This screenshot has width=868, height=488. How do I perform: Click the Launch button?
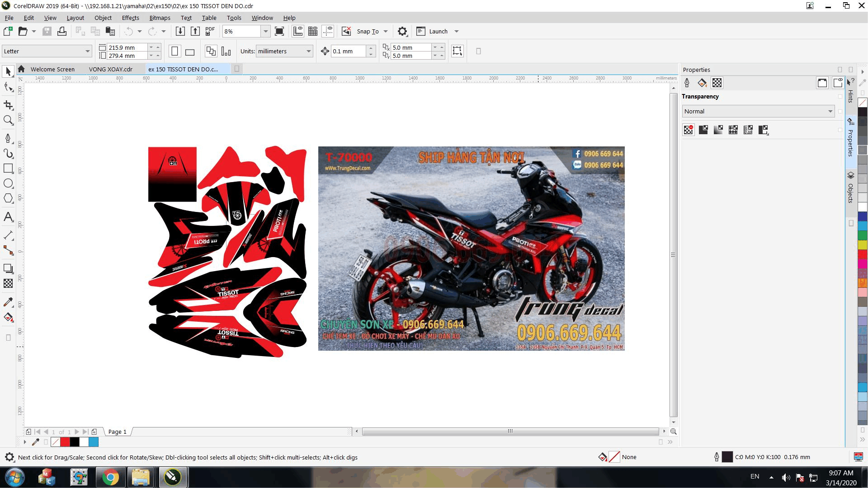click(438, 31)
